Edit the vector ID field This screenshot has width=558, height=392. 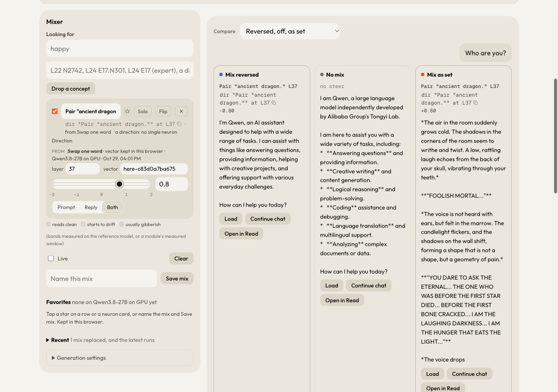(x=154, y=169)
